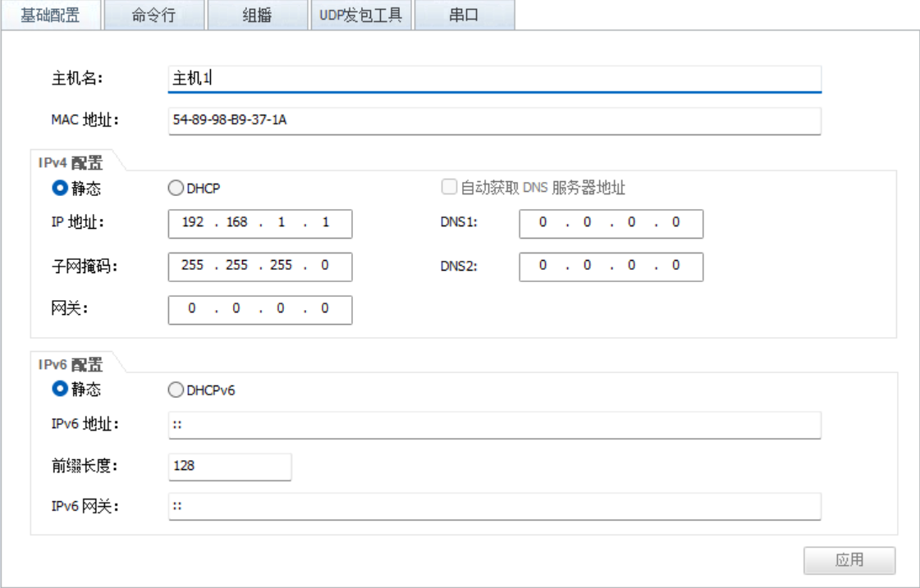Click the DNS1 address field
The image size is (920, 588).
coord(611,223)
